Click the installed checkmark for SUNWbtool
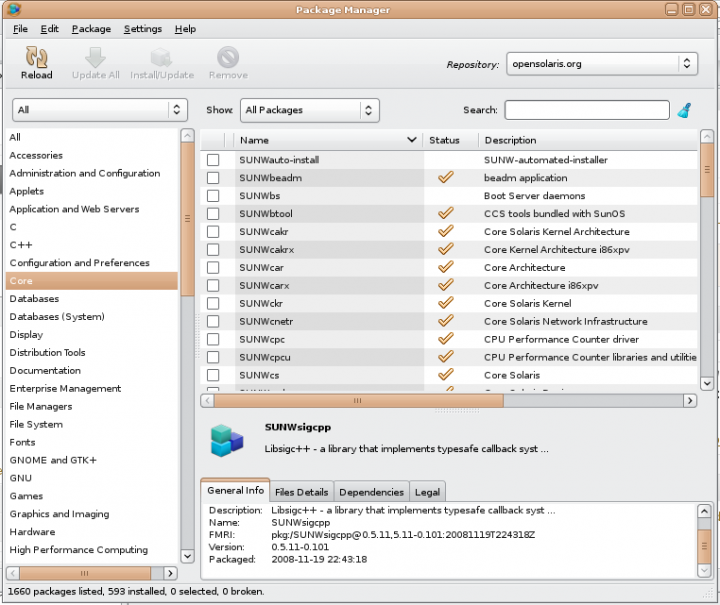 click(x=445, y=213)
